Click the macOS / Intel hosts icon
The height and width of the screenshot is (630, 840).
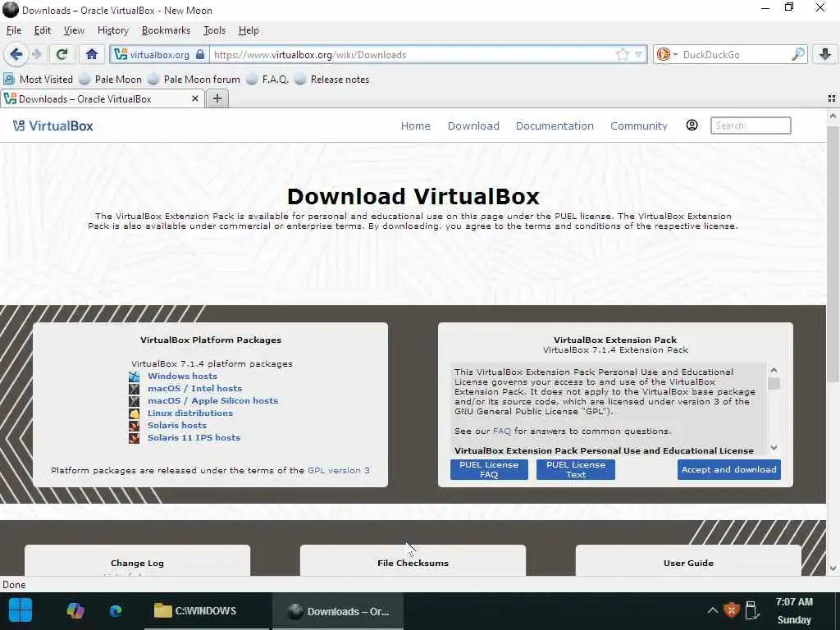(x=134, y=389)
